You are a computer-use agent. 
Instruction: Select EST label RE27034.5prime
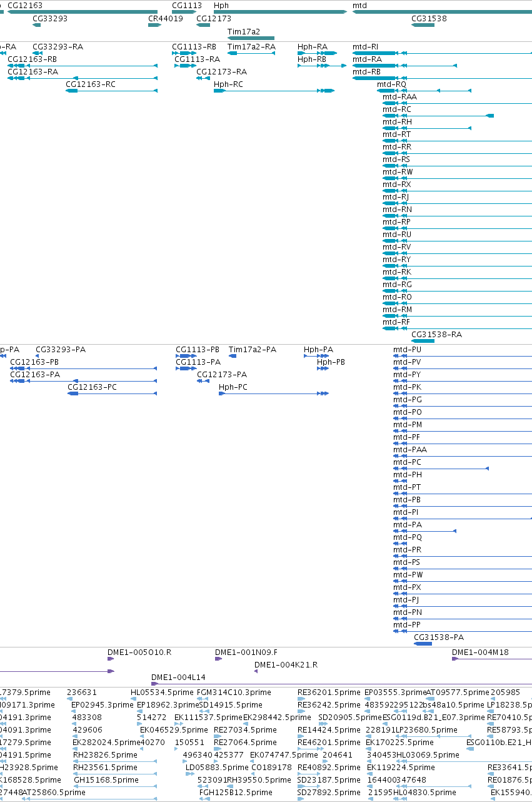click(x=245, y=730)
